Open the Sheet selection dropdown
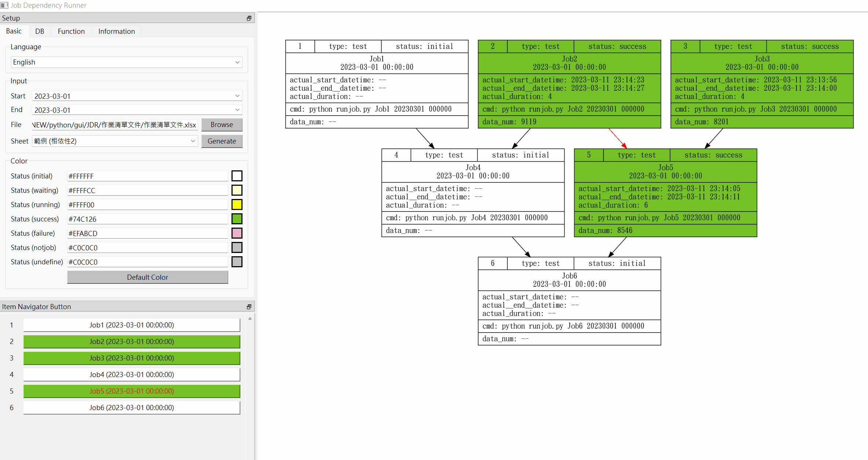Viewport: 868px width, 460px height. click(x=193, y=141)
